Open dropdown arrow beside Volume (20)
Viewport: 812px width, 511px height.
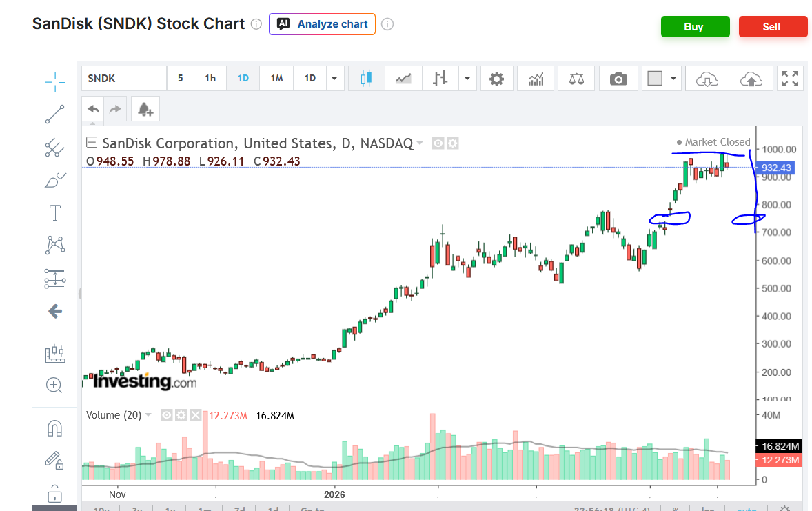(x=148, y=414)
